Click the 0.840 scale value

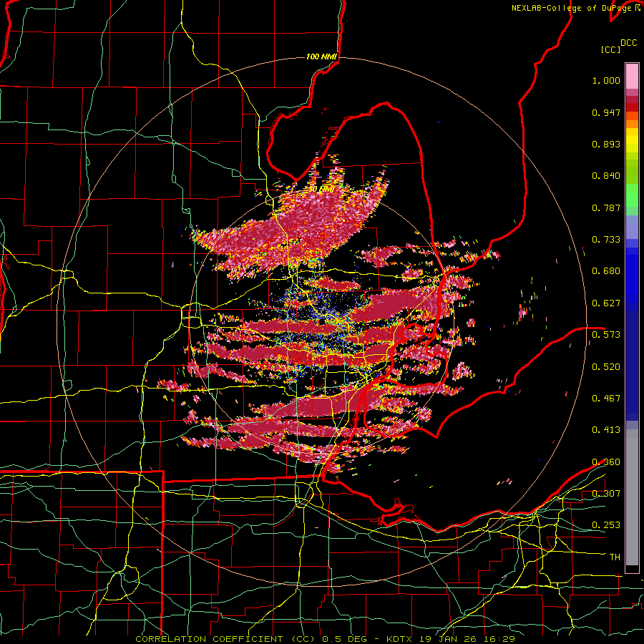(606, 176)
